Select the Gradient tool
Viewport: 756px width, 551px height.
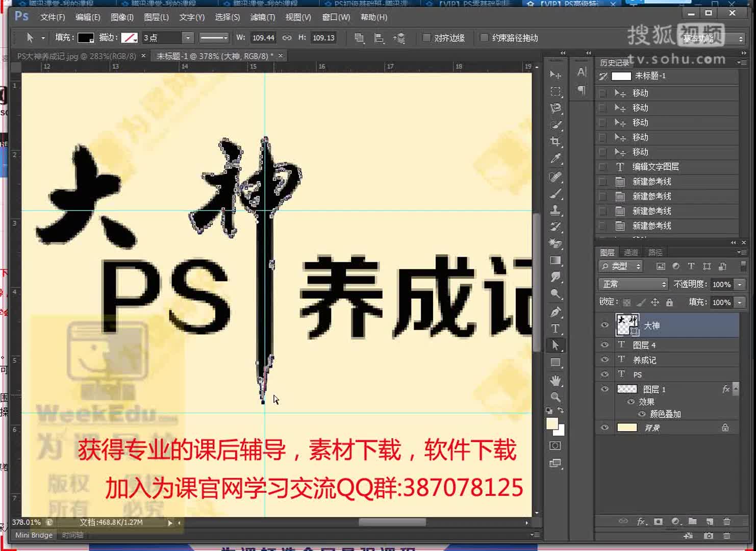tap(556, 261)
